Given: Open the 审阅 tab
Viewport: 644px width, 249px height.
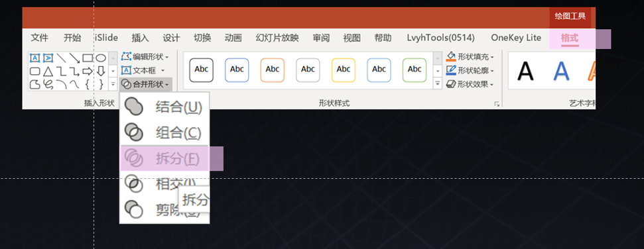Looking at the screenshot, I should (321, 38).
